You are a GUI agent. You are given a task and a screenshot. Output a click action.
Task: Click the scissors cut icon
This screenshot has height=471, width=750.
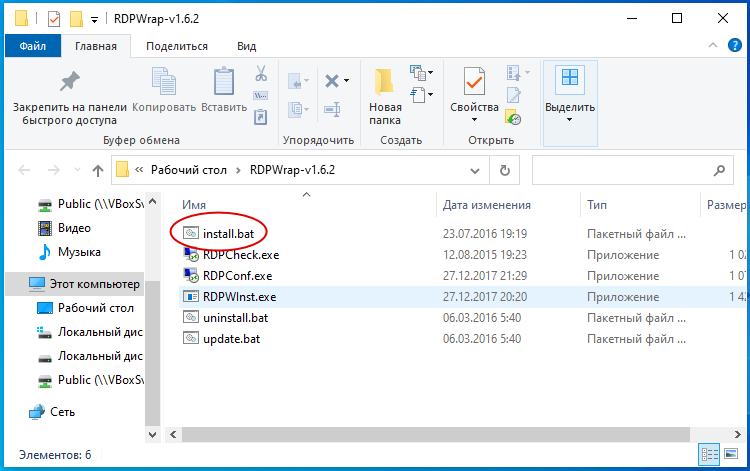click(x=261, y=73)
